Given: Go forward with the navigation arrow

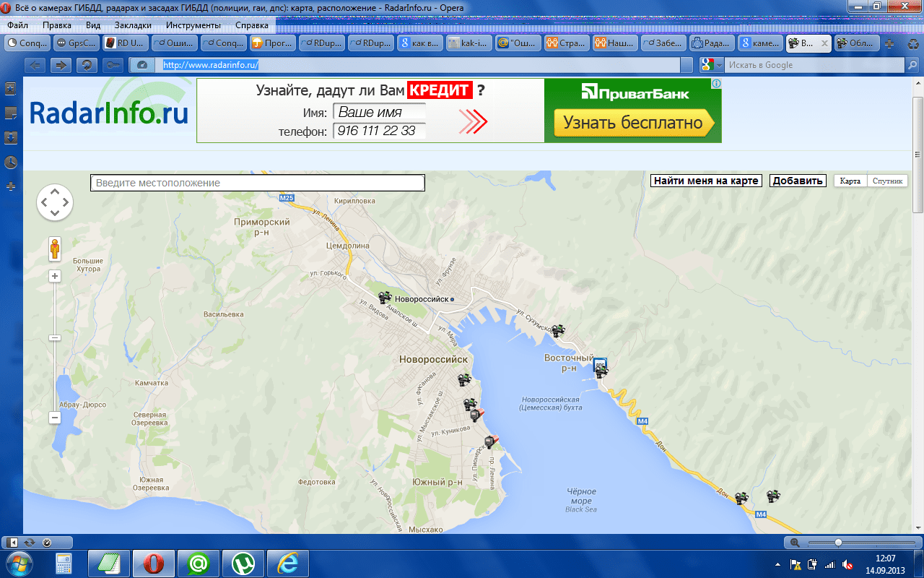Looking at the screenshot, I should [x=61, y=65].
